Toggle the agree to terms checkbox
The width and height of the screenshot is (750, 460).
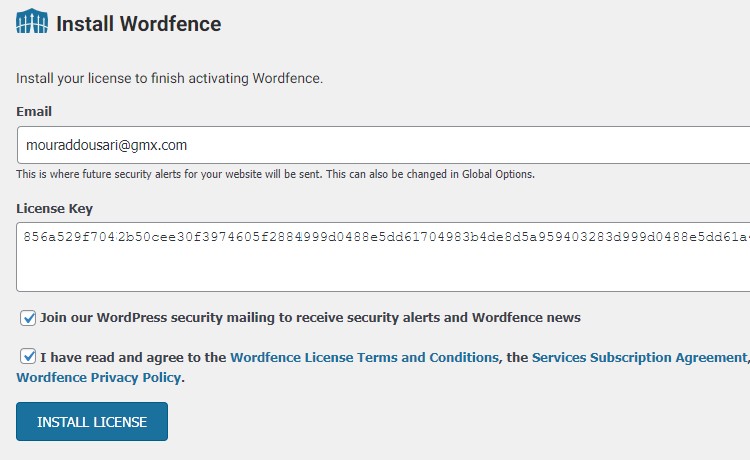coord(28,356)
